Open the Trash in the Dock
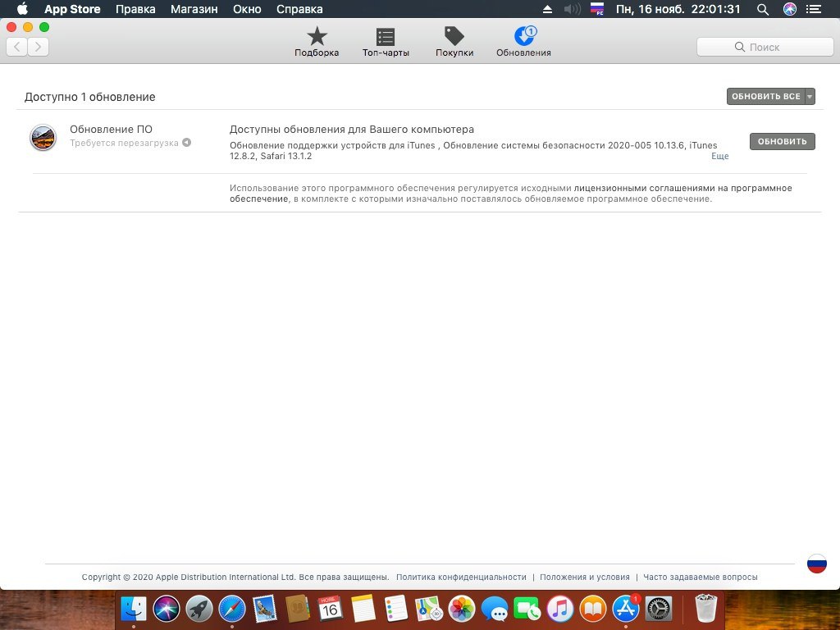The image size is (840, 630). click(705, 609)
